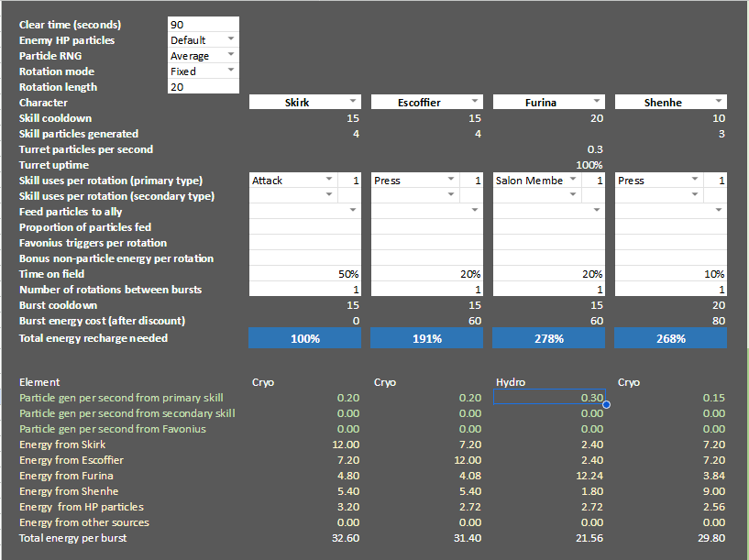Open the Escoffier character dropdown

pos(474,101)
